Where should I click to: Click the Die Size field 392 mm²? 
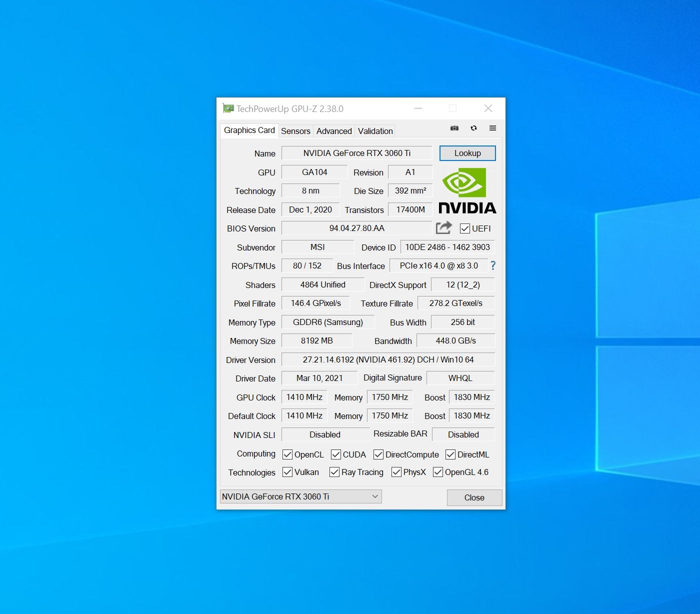click(410, 190)
